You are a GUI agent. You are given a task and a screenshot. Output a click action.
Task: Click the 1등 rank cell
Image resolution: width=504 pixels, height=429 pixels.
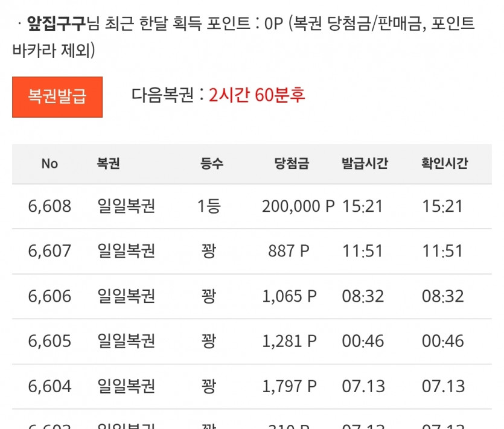(209, 206)
